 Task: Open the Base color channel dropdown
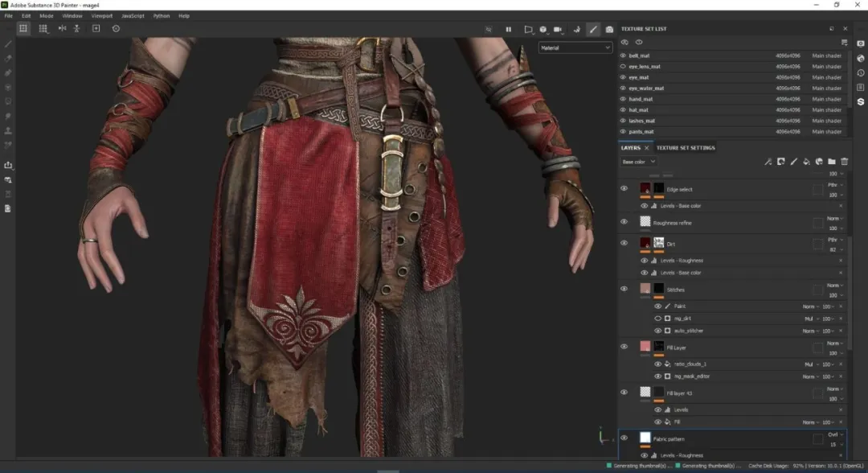tap(638, 162)
